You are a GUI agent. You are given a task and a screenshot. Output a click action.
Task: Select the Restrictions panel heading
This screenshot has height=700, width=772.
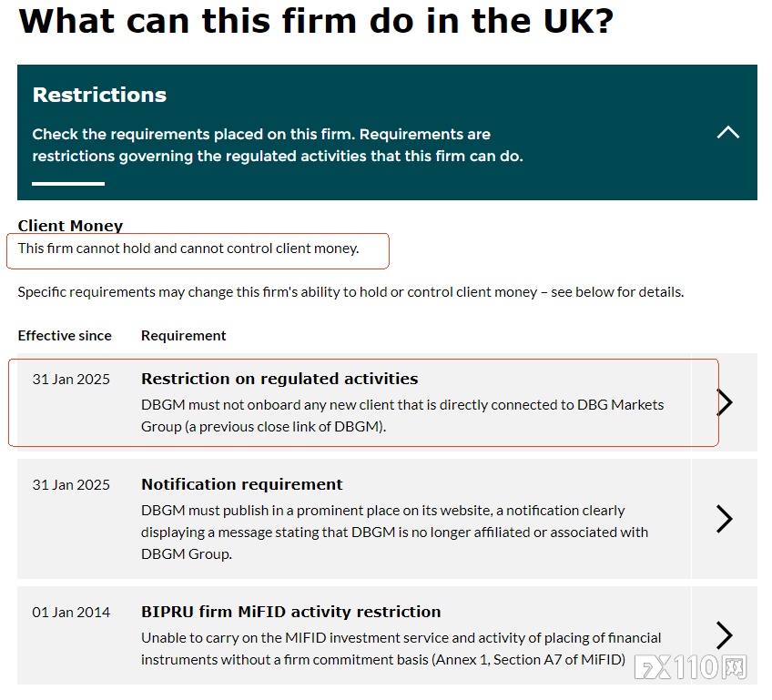(x=99, y=95)
